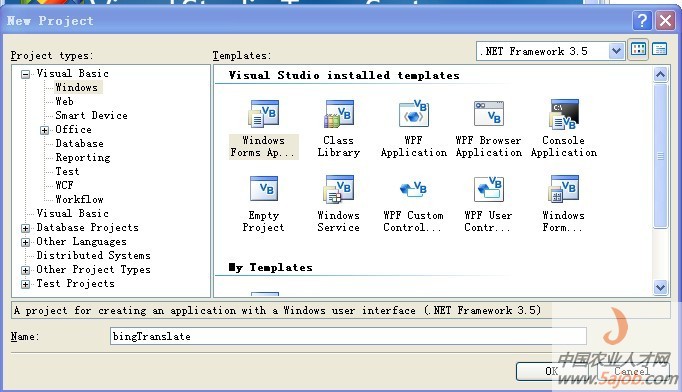Expand the Other Languages node

point(26,242)
